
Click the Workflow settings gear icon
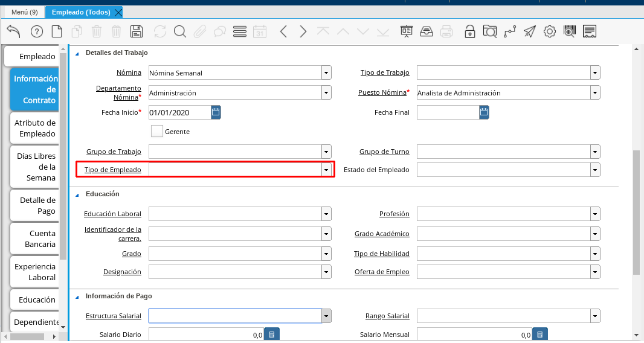549,31
